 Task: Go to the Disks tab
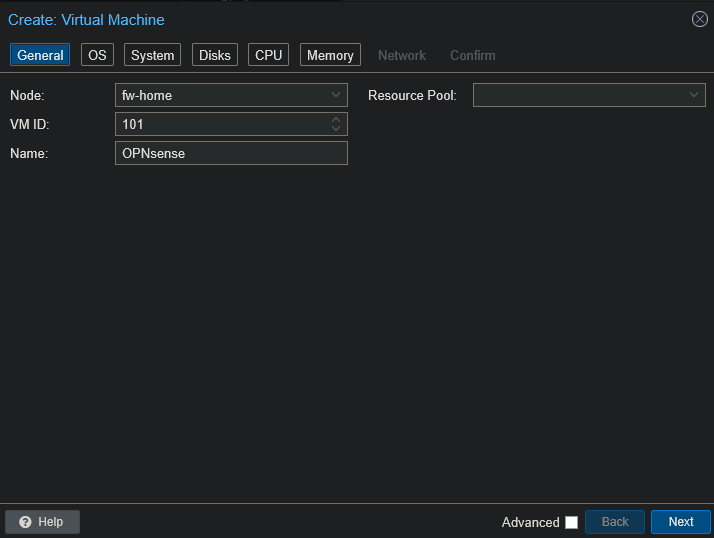click(215, 55)
